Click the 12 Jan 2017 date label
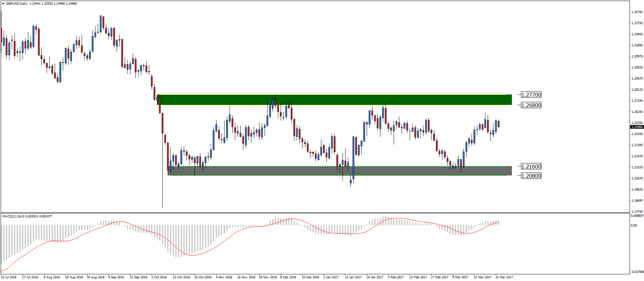The height and width of the screenshot is (281, 644). point(353,277)
